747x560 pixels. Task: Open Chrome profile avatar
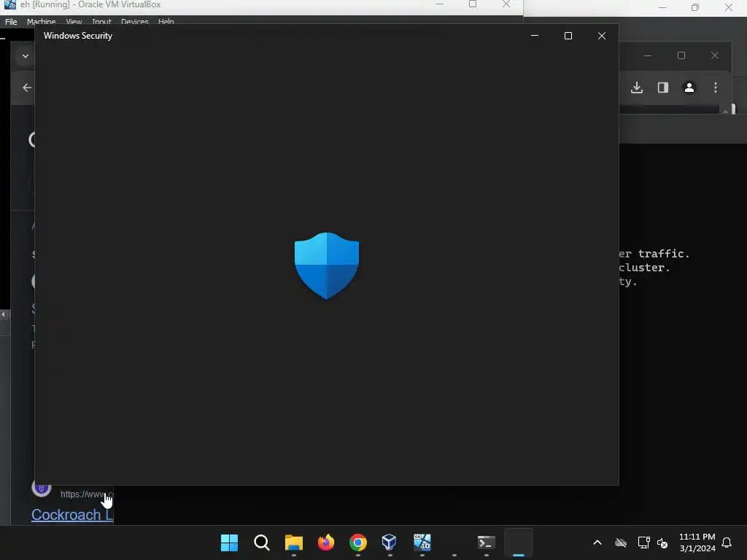(689, 87)
